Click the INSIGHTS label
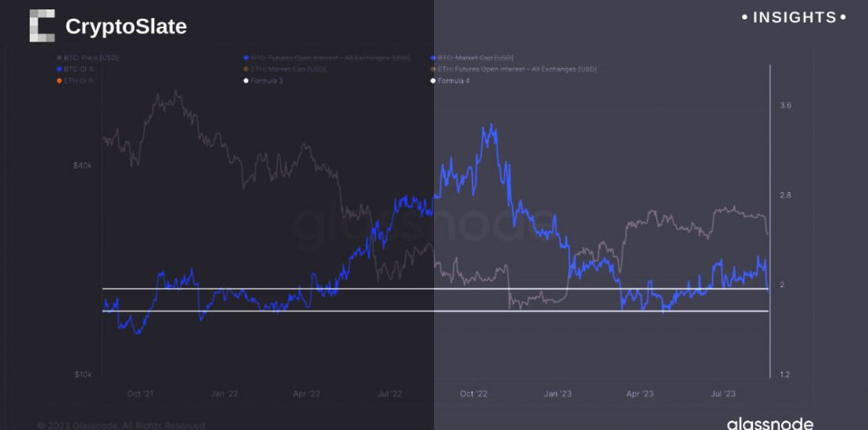This screenshot has width=868, height=430. [x=794, y=17]
